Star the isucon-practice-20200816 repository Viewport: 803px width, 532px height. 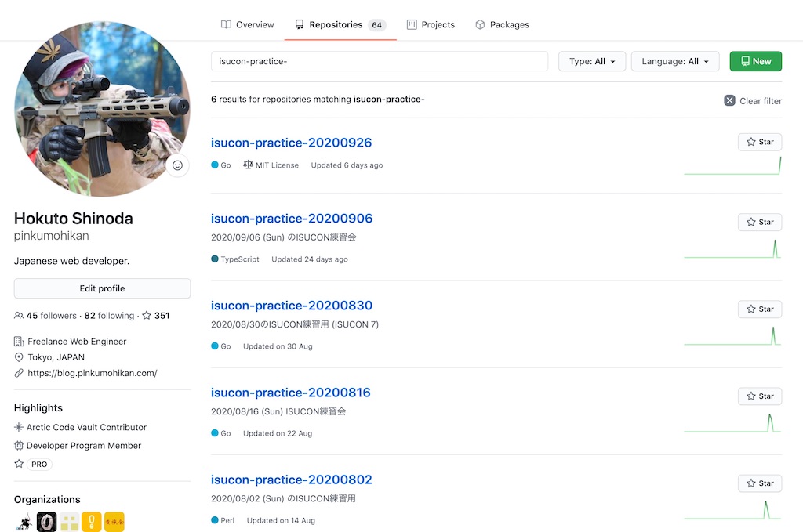[760, 396]
